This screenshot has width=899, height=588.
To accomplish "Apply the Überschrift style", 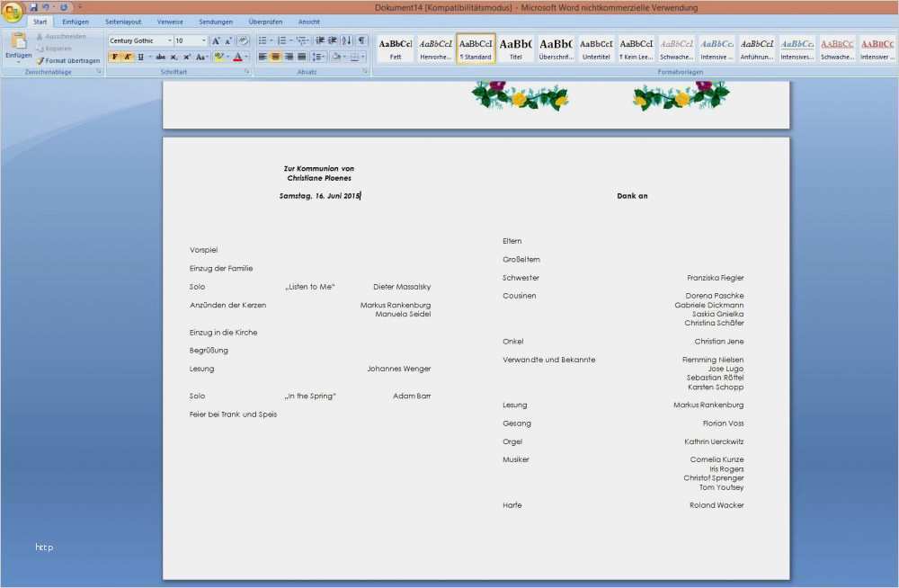I will pos(556,48).
